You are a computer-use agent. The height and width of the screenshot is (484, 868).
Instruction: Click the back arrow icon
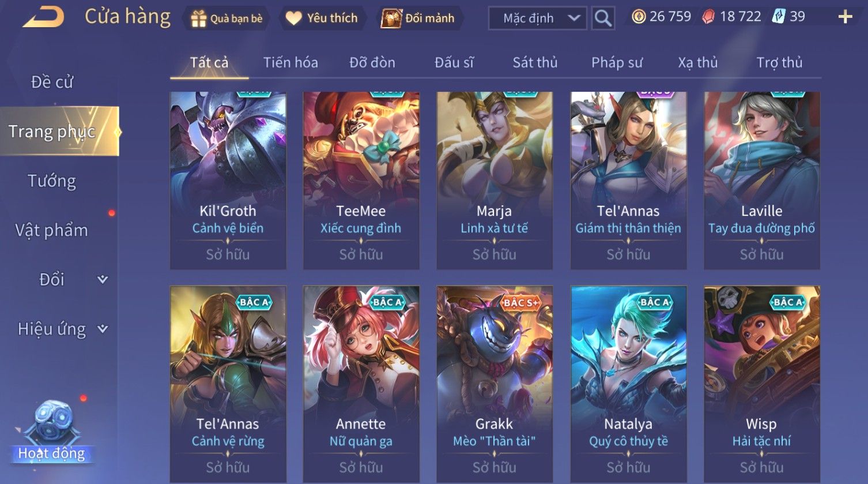click(x=43, y=17)
